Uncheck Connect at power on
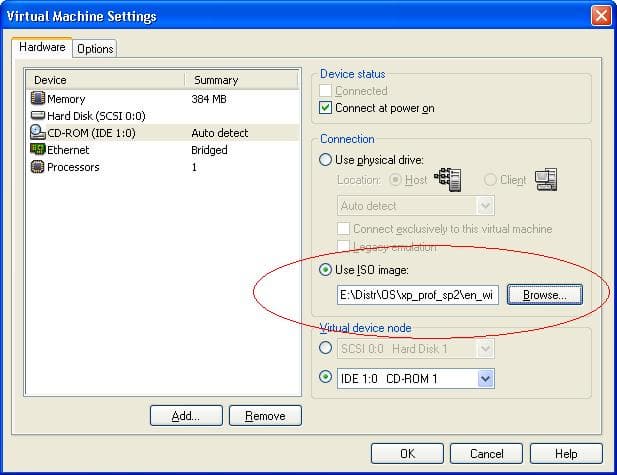Screen dimensions: 617x475 tap(325, 108)
